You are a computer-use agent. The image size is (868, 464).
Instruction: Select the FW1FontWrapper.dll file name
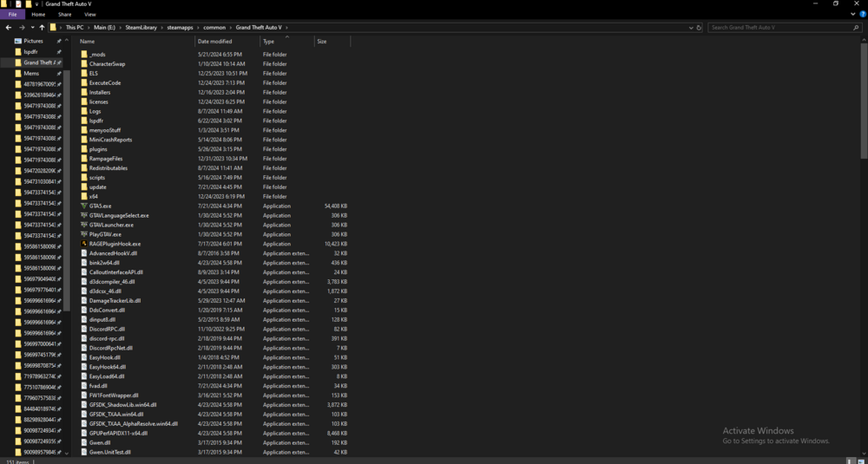click(x=114, y=395)
